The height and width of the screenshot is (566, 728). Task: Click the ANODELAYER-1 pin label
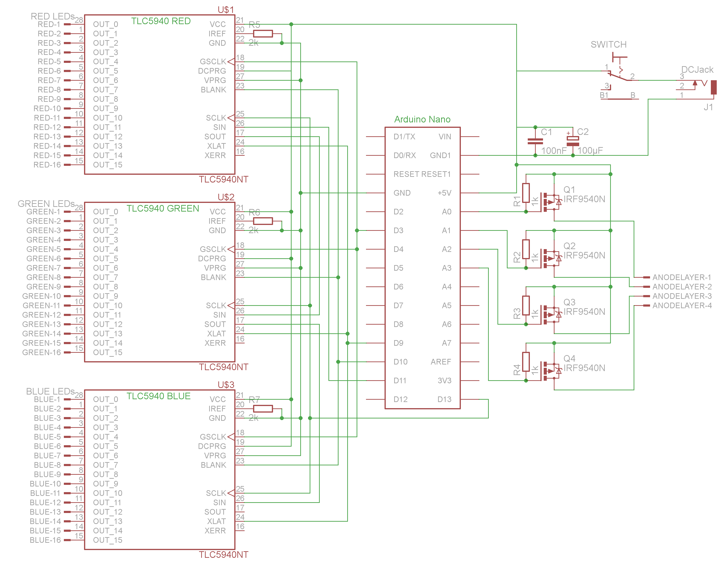pos(682,277)
